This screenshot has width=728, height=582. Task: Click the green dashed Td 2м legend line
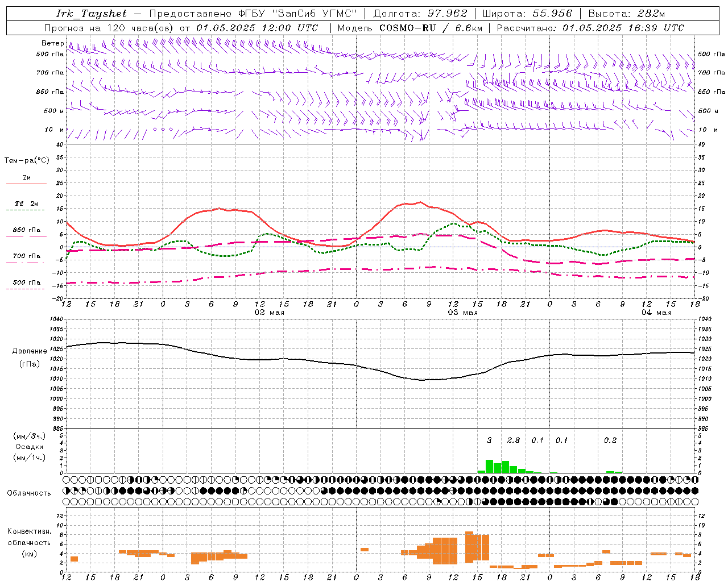[26, 210]
